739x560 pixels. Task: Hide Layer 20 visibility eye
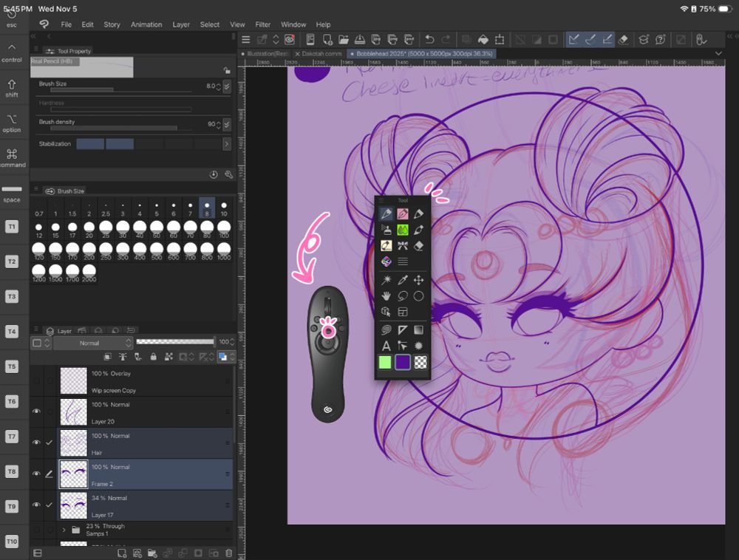coord(36,412)
